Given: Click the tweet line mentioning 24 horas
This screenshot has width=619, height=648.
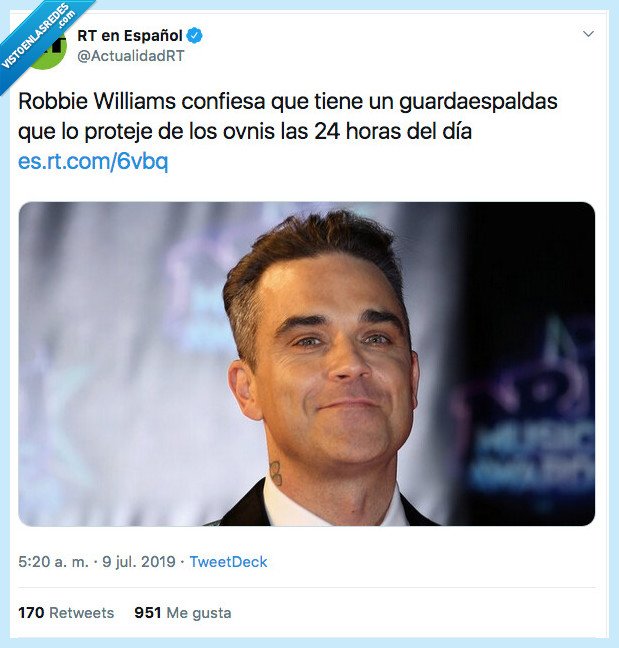Looking at the screenshot, I should [x=245, y=131].
